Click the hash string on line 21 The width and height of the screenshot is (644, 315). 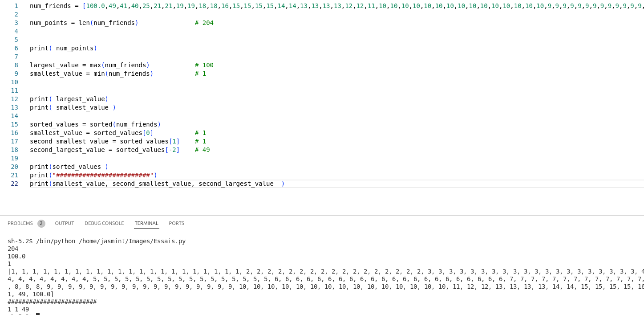click(103, 175)
